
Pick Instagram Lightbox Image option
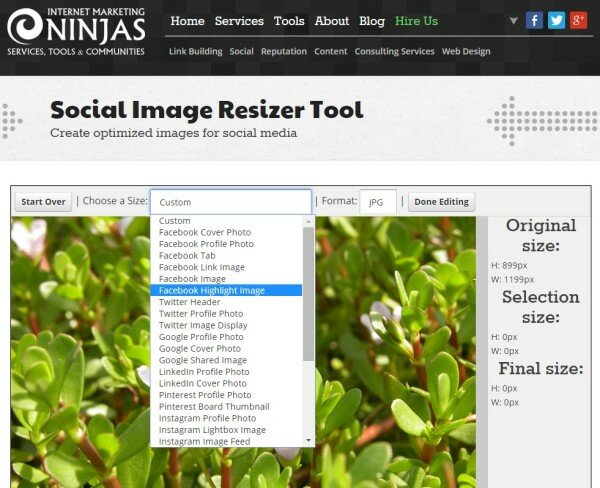pyautogui.click(x=226, y=430)
